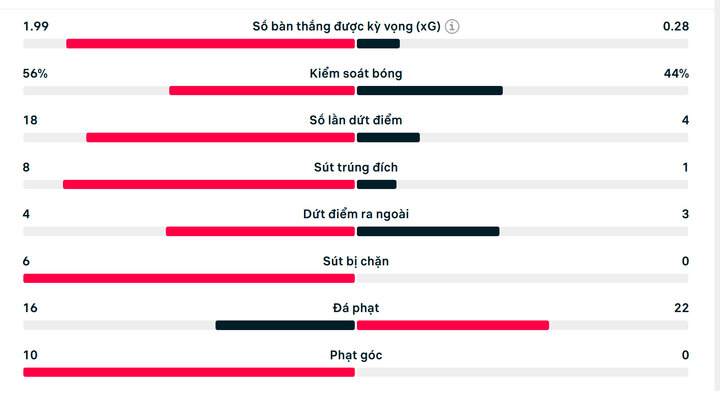Click the dark bar for 3 off-target shots
The height and width of the screenshot is (411, 720).
click(428, 231)
